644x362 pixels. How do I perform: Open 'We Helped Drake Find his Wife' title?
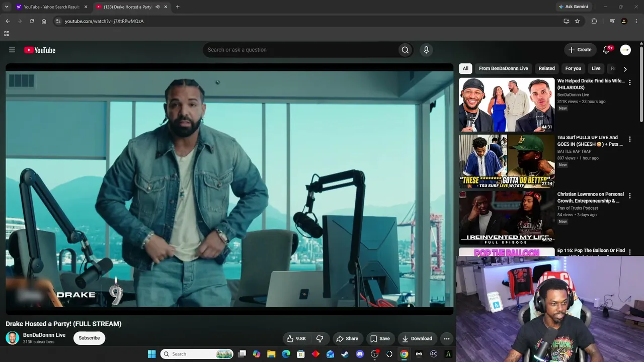[591, 84]
